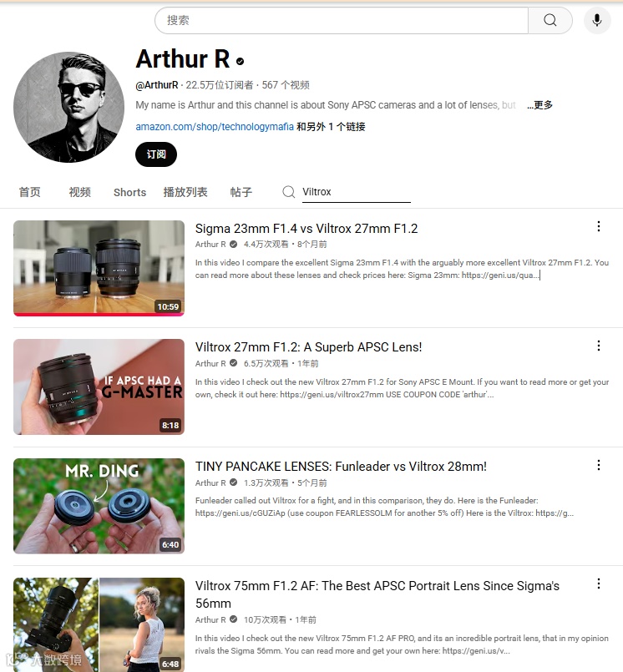Image resolution: width=623 pixels, height=672 pixels.
Task: Activate voice search microphone icon
Action: pyautogui.click(x=597, y=20)
